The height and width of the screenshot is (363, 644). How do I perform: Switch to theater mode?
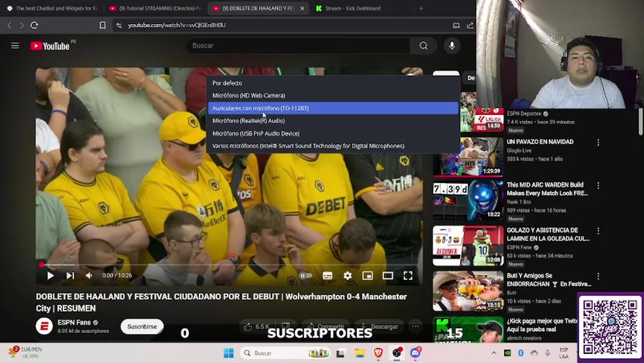point(388,275)
